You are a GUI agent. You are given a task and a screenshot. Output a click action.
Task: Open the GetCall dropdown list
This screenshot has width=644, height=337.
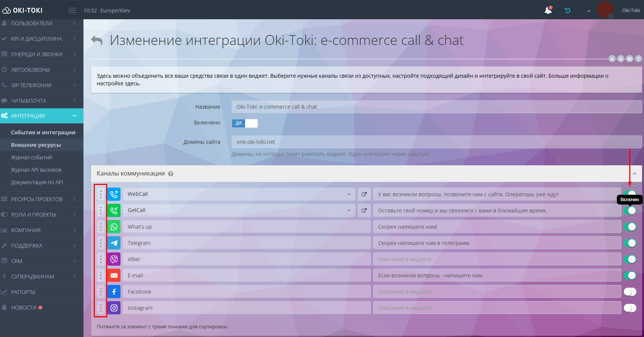point(349,211)
